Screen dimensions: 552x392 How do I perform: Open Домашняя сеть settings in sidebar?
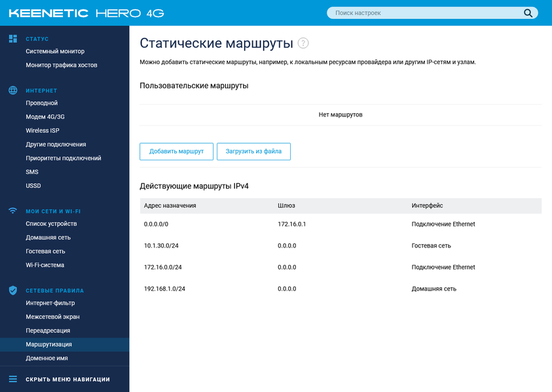48,238
